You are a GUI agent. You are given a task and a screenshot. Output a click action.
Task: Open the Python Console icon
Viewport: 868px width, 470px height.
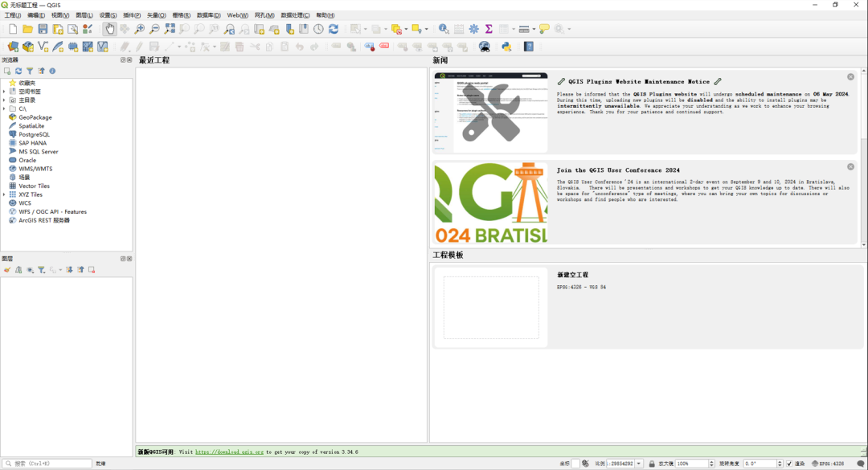point(506,47)
